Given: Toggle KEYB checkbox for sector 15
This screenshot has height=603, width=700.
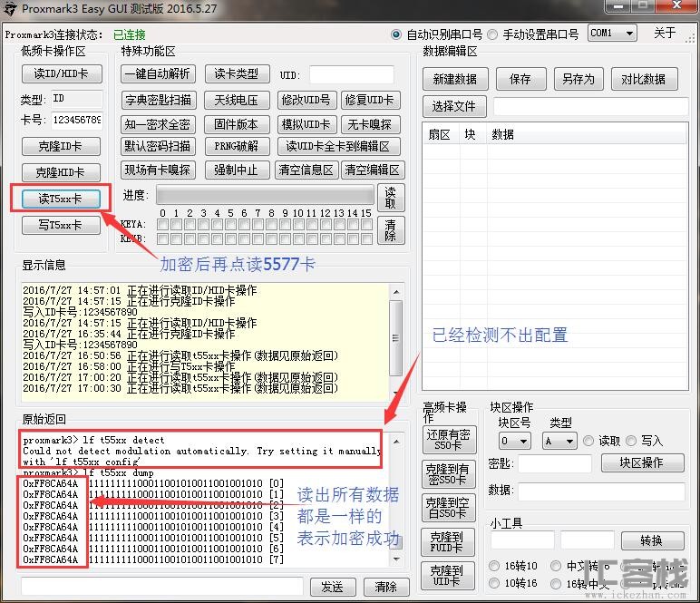Looking at the screenshot, I should pos(366,239).
